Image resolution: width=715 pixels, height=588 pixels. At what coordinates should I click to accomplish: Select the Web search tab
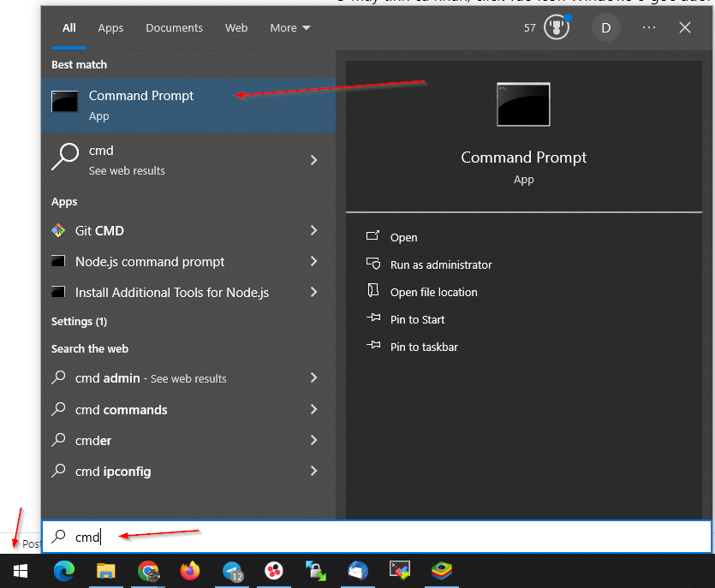(x=236, y=27)
